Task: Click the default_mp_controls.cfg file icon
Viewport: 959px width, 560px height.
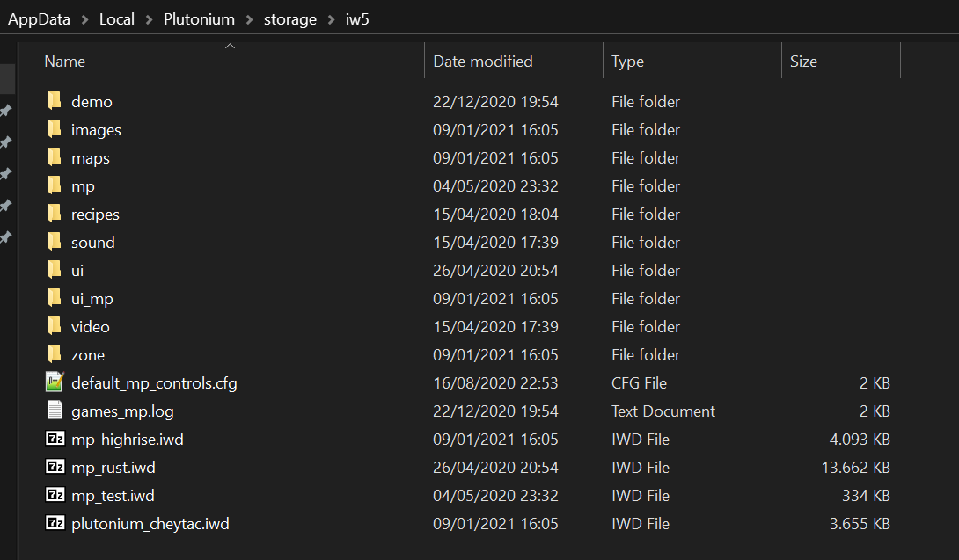Action: click(55, 382)
